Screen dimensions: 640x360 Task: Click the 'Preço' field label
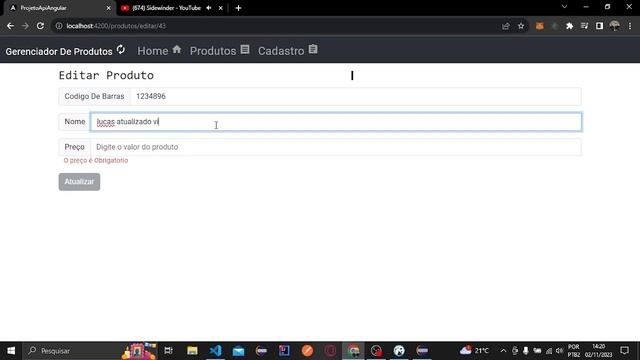click(74, 147)
